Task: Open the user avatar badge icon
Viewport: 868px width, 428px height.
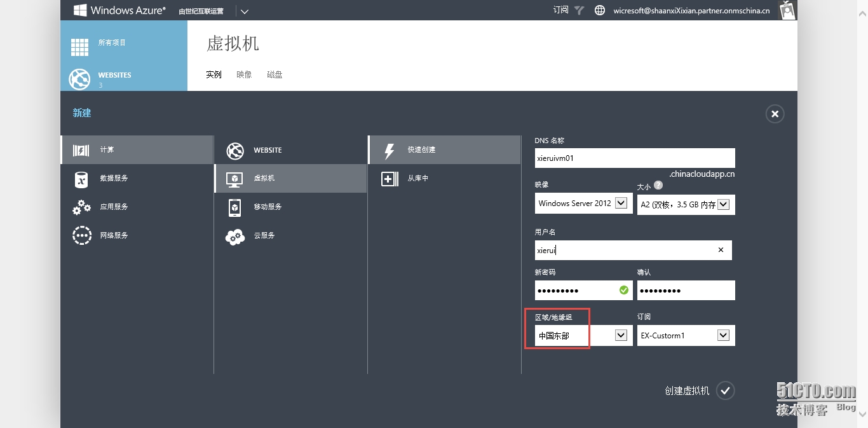Action: pyautogui.click(x=787, y=10)
